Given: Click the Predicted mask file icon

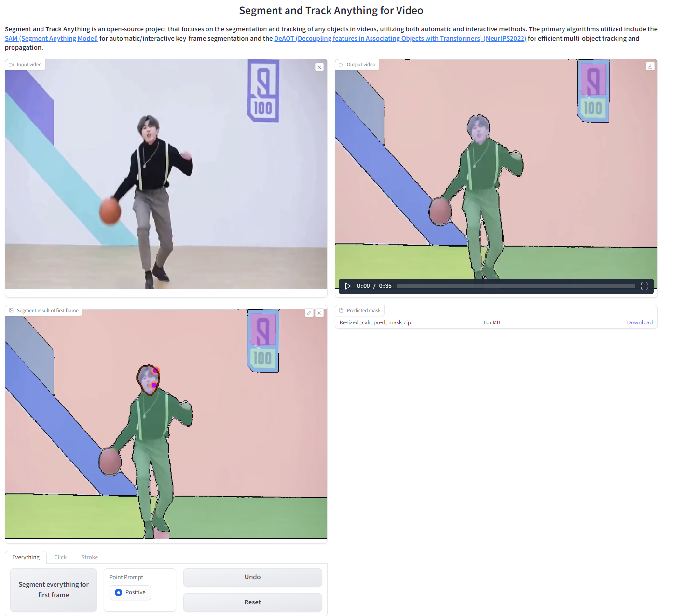Looking at the screenshot, I should [x=341, y=310].
